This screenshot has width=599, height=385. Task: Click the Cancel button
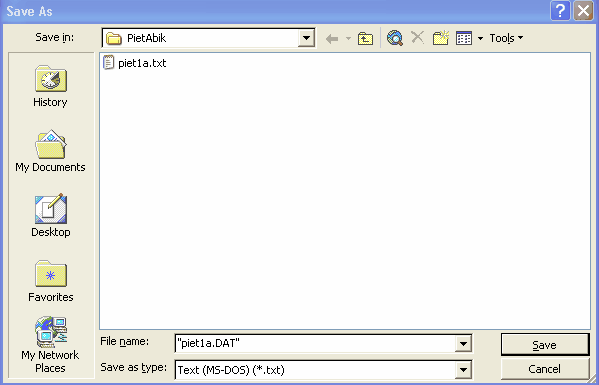pos(545,369)
